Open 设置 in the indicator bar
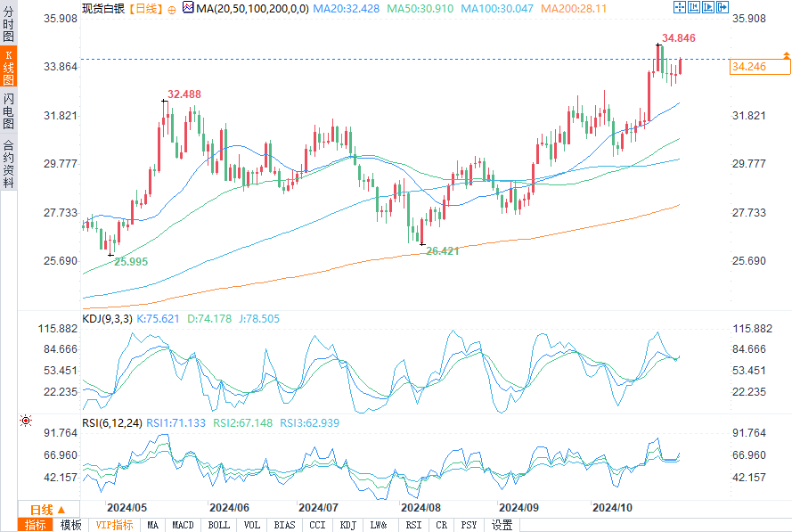 coord(502,525)
